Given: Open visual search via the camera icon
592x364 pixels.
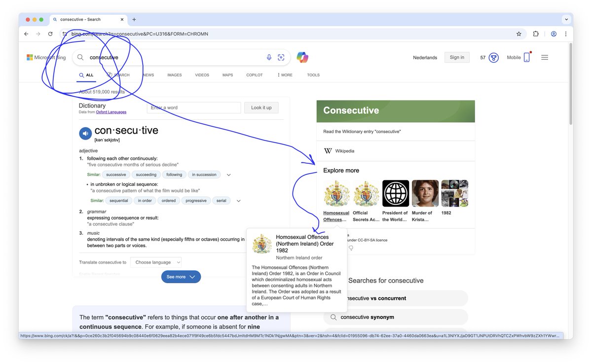Looking at the screenshot, I should tap(281, 57).
